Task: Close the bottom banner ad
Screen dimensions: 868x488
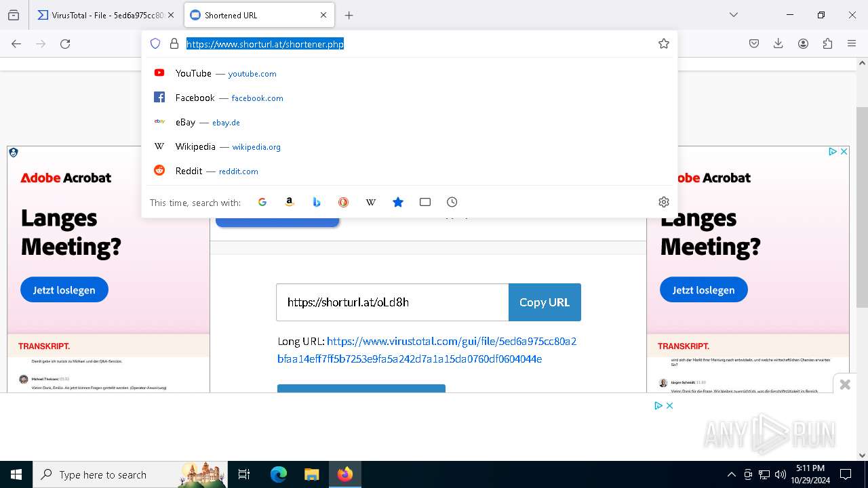Action: pyautogui.click(x=669, y=405)
